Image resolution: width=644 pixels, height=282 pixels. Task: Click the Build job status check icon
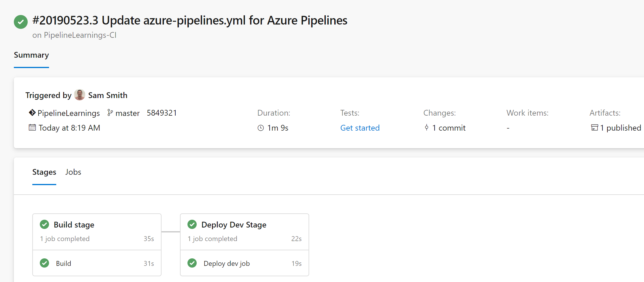pyautogui.click(x=44, y=263)
